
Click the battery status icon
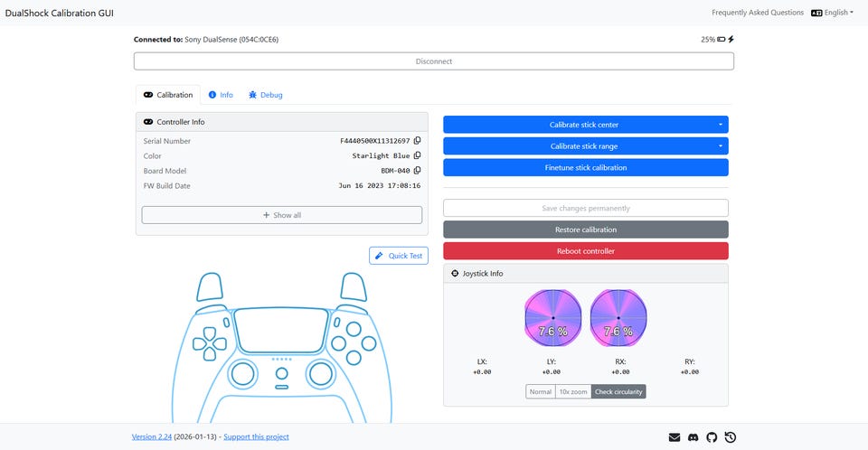point(722,39)
